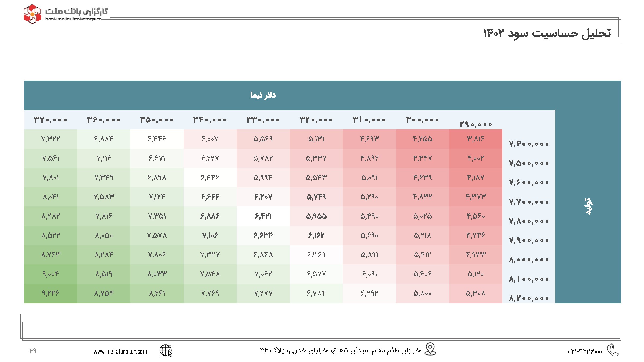Click the Bank Mellat Brokerage logo
644x362 pixels.
point(66,14)
